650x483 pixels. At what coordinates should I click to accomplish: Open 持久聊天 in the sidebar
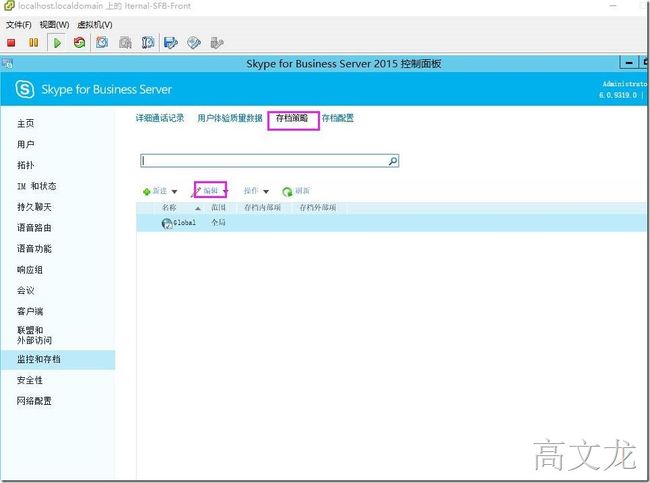click(x=34, y=207)
